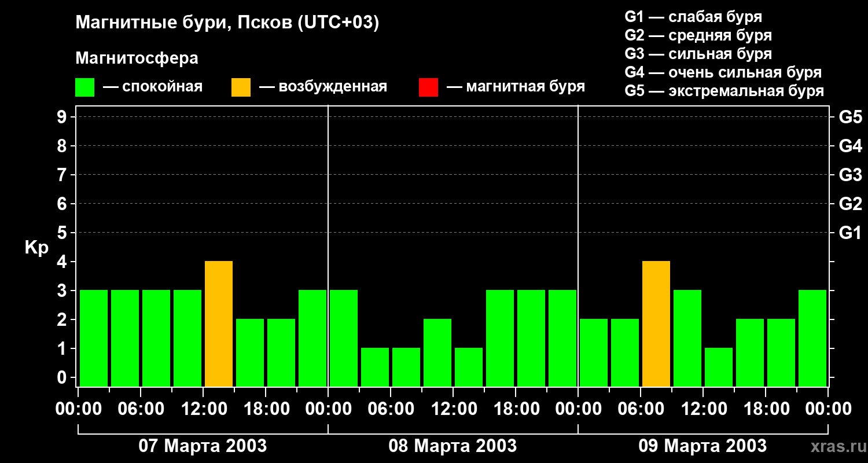Select the legend line "G4 — очень сильная буря"
The height and width of the screenshot is (463, 868).
point(723,72)
